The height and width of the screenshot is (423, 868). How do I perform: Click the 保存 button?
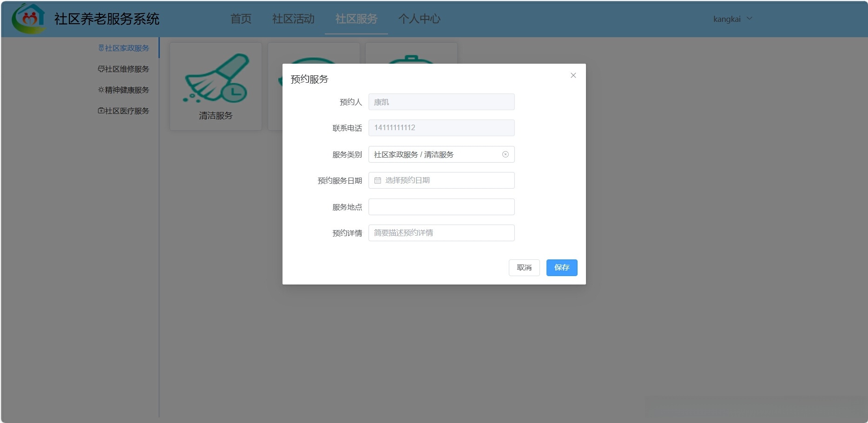[561, 268]
